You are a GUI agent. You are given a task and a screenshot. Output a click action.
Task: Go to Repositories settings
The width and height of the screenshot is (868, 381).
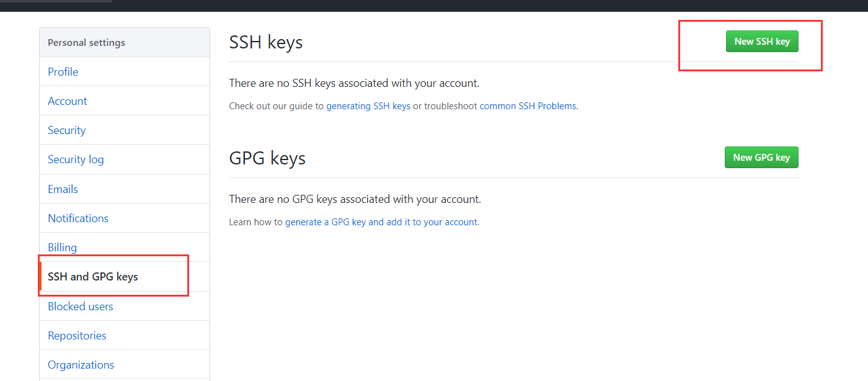(x=77, y=336)
